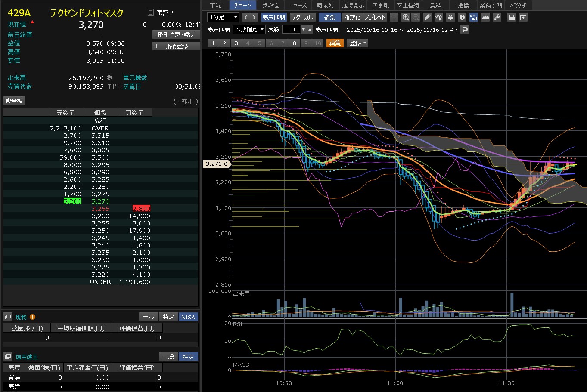Click the crosshair plus icon in toolbar
Image resolution: width=587 pixels, height=392 pixels.
tap(394, 18)
